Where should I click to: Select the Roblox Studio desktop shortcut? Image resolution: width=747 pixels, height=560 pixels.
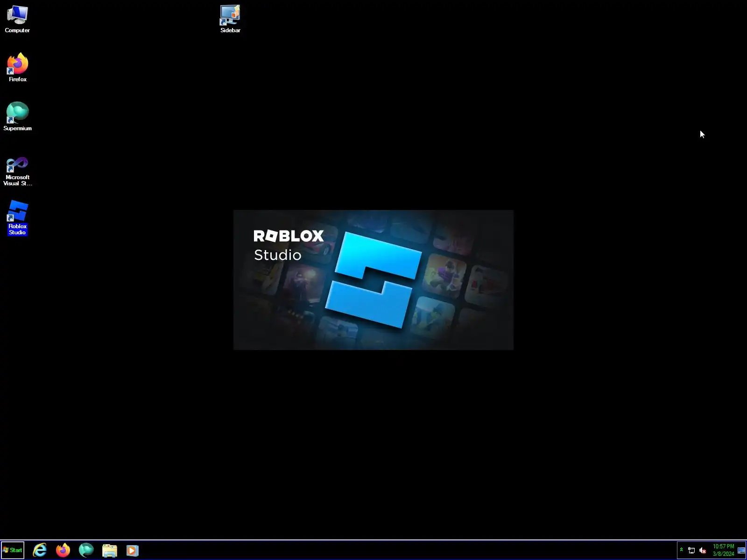(x=17, y=218)
